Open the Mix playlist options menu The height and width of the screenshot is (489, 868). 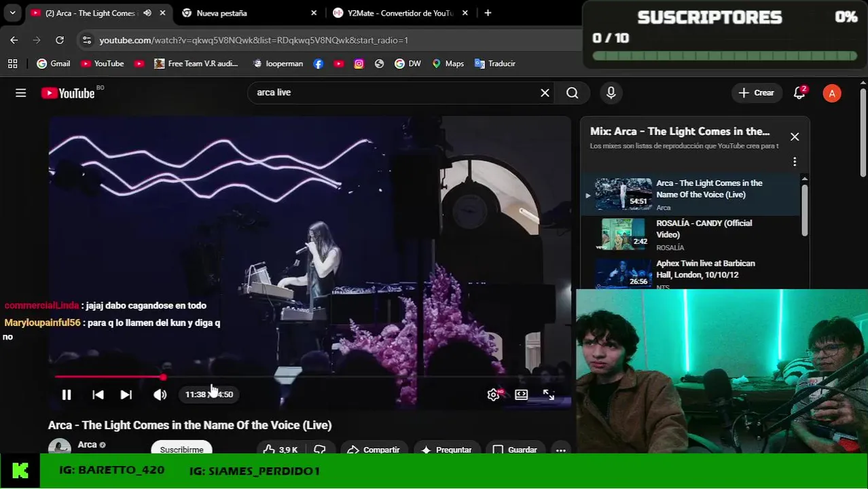(x=795, y=162)
